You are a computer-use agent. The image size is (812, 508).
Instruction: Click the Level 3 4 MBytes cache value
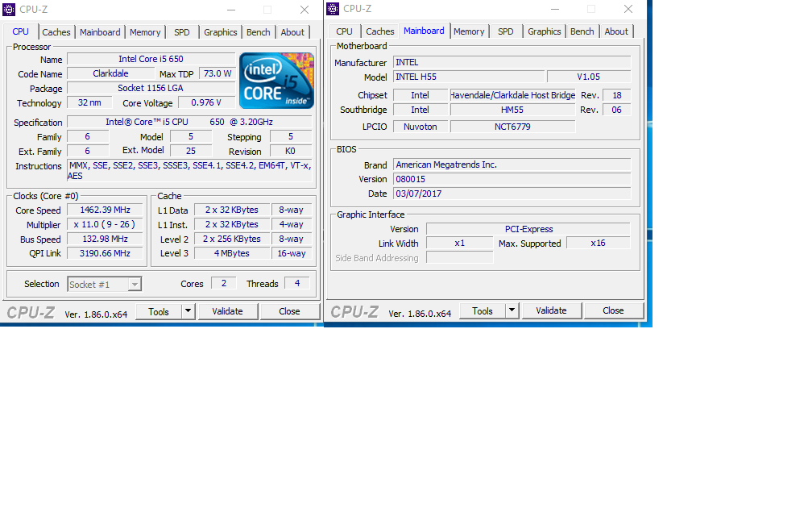[232, 253]
